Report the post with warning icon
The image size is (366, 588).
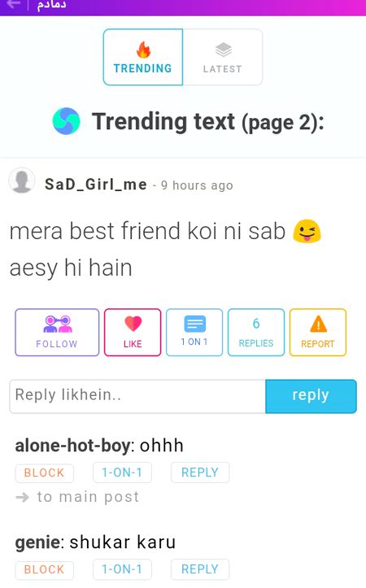point(318,333)
